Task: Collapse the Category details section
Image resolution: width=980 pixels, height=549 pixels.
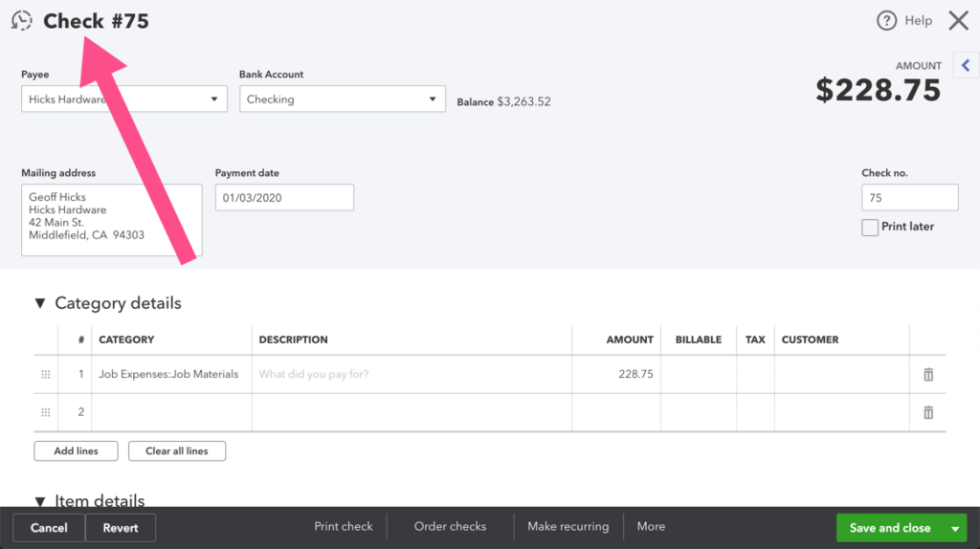Action: [x=40, y=303]
